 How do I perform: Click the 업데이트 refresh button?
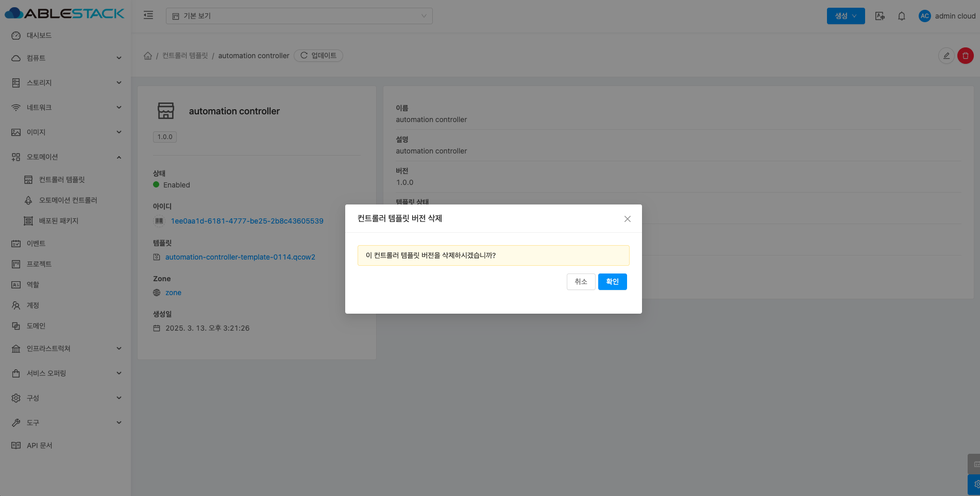(x=318, y=56)
